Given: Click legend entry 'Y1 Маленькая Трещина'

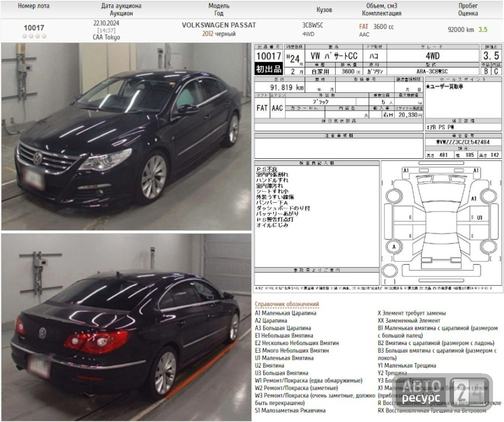Looking at the screenshot, I should click(407, 365).
